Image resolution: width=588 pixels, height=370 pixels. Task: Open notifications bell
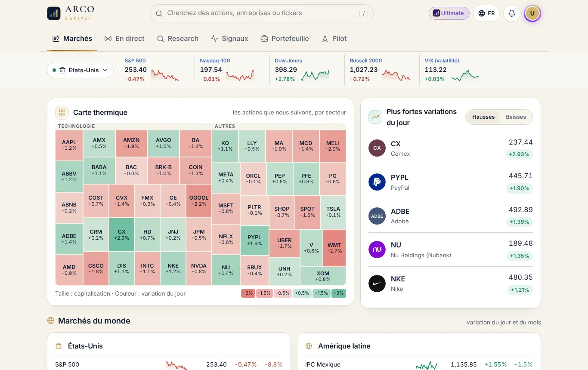coord(512,13)
